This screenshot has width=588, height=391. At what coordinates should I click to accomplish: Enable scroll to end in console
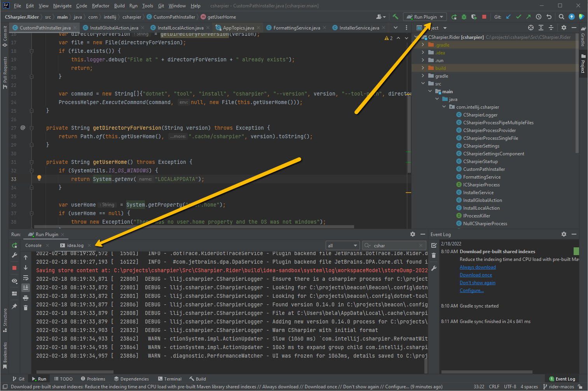[x=26, y=287]
